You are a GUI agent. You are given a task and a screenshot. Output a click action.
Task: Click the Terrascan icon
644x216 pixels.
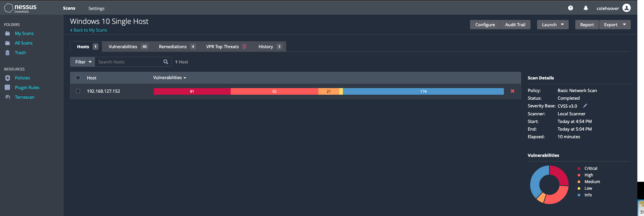point(8,97)
